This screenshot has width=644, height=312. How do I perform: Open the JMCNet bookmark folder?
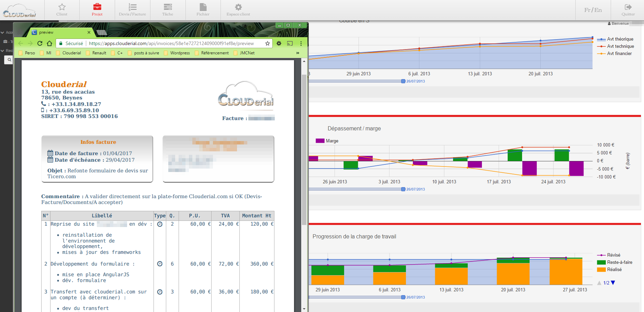point(244,53)
